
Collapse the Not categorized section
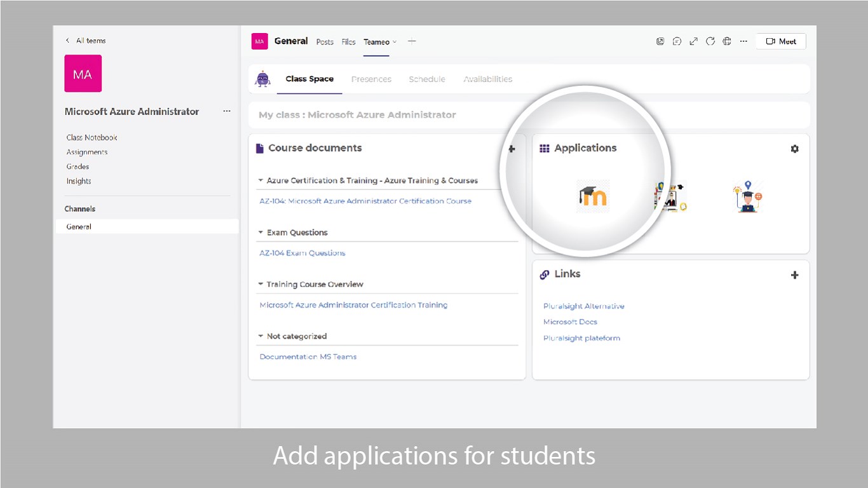click(x=261, y=336)
